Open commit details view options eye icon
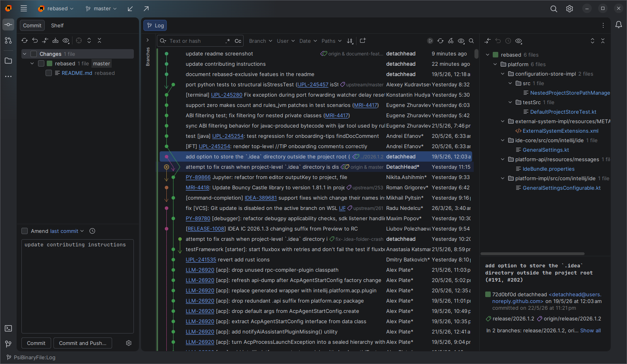Screen dimensions: 627x364 518,41
